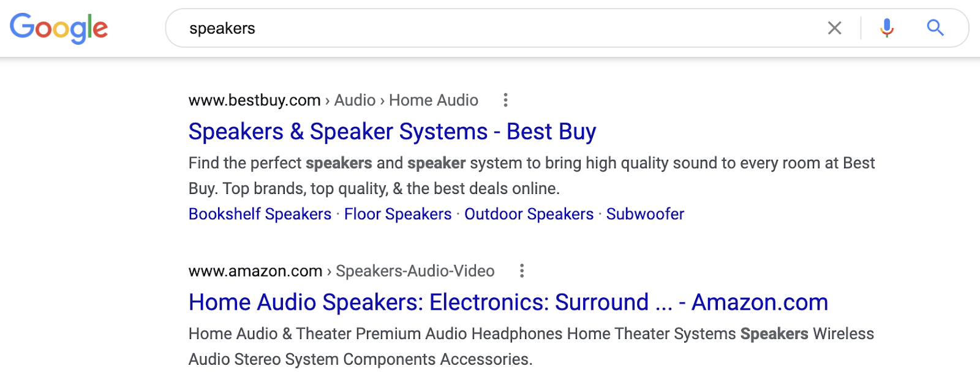
Task: Clear the search box with X
Action: 834,28
